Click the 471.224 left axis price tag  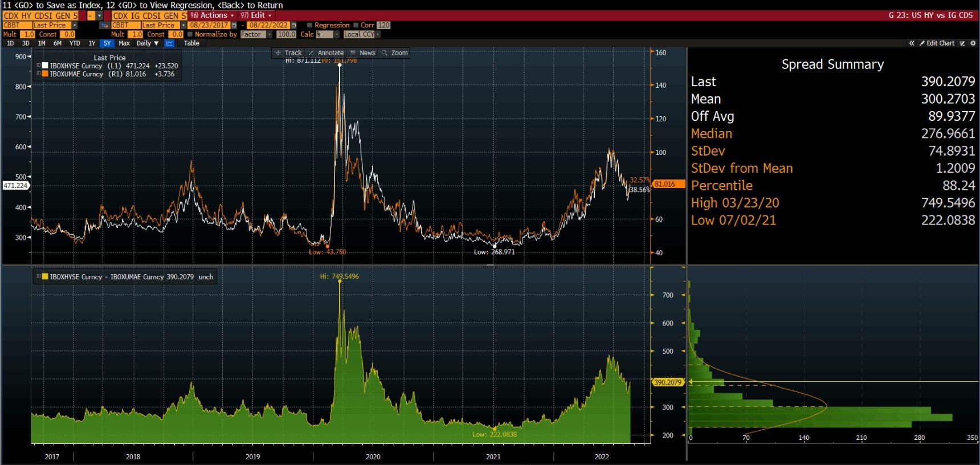[15, 185]
